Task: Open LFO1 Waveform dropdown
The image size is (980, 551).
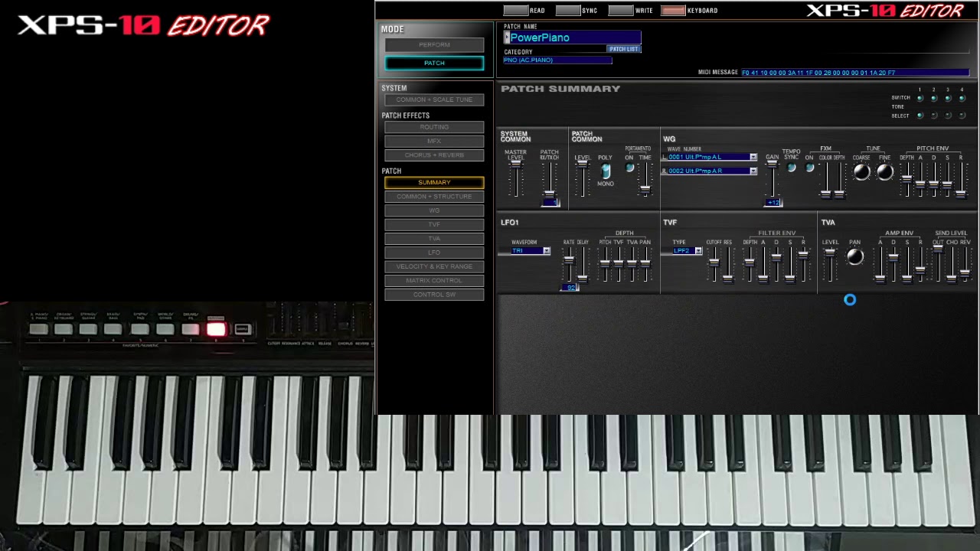Action: pos(546,251)
